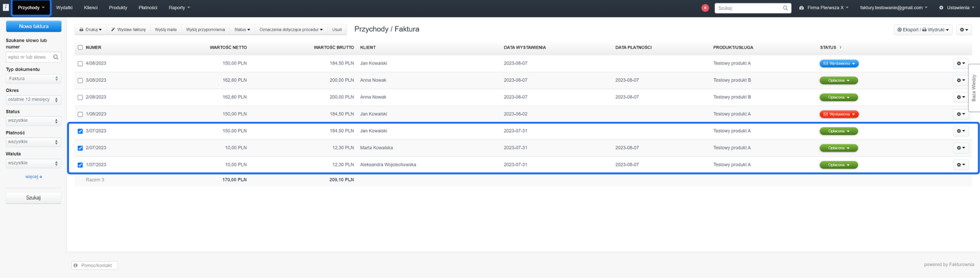Expand the Okres period dropdown
Image resolution: width=980 pixels, height=278 pixels.
coord(33,100)
